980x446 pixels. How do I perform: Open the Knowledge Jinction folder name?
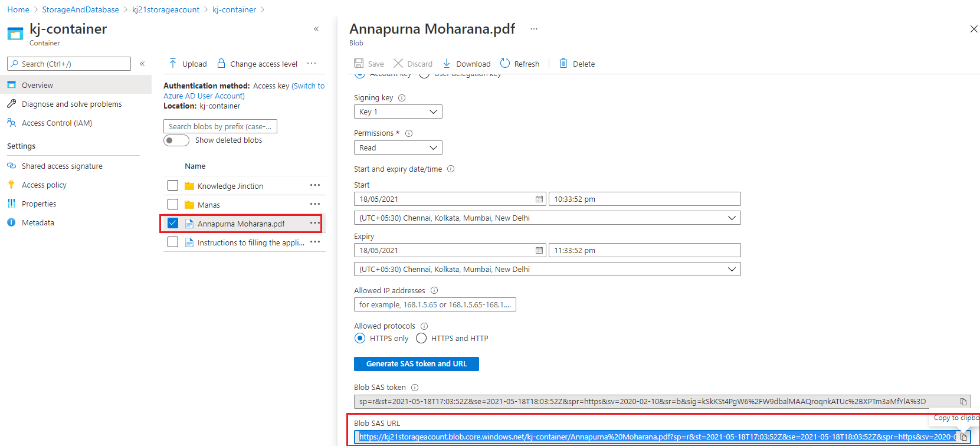pyautogui.click(x=230, y=186)
